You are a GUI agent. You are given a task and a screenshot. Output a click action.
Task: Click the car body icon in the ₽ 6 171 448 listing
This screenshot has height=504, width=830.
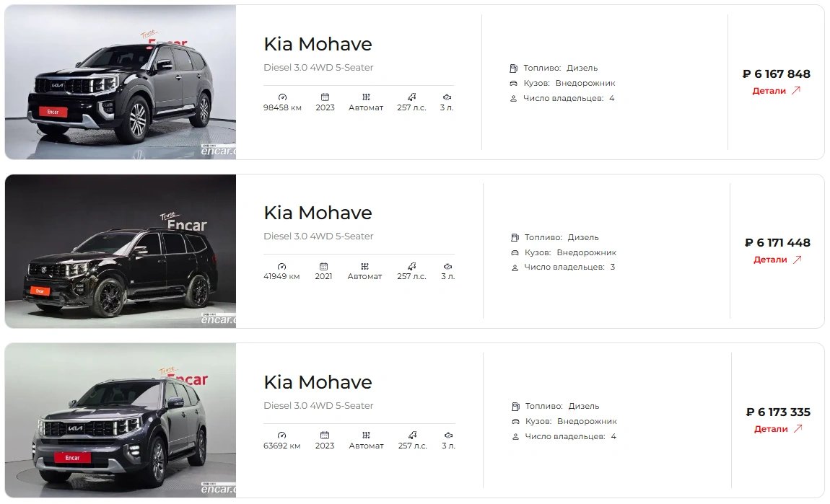click(515, 253)
